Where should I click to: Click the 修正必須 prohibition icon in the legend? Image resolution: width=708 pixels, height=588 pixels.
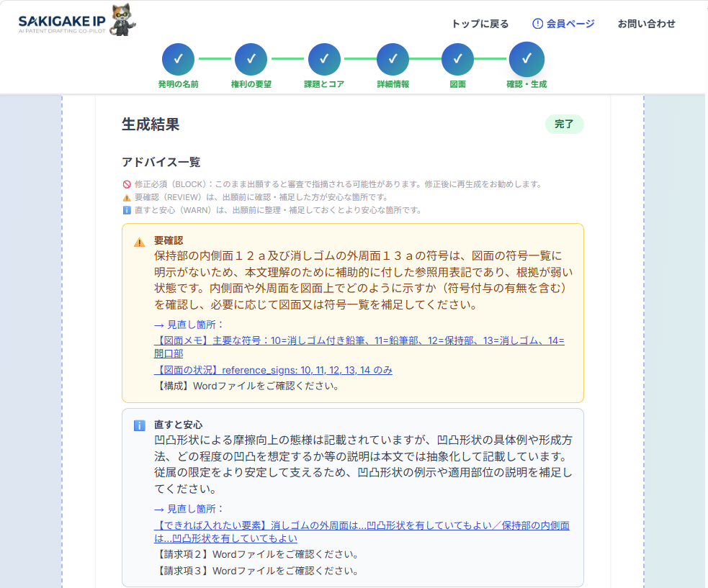(x=126, y=186)
